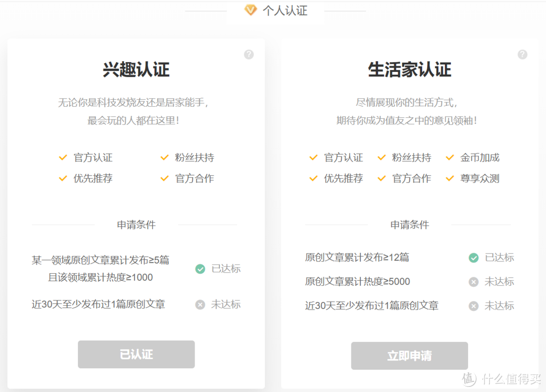
Task: Click 申请条件 heading in 生活家认证 card
Action: [409, 225]
